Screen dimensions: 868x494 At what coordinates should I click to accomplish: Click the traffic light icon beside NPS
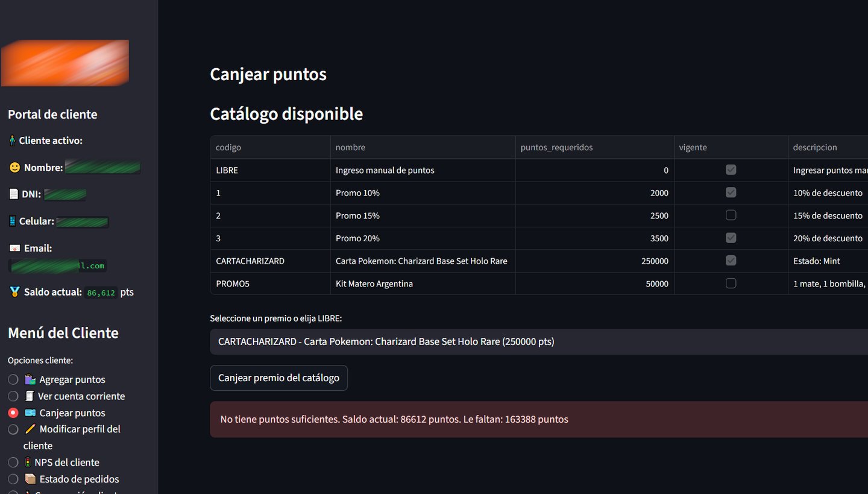[28, 463]
